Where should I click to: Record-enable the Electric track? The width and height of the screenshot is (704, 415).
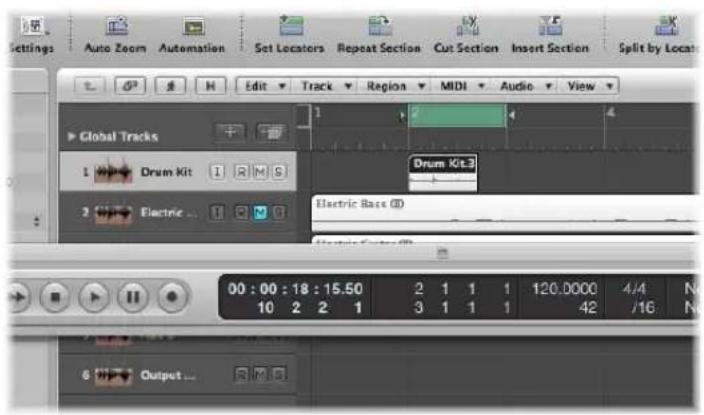[241, 212]
